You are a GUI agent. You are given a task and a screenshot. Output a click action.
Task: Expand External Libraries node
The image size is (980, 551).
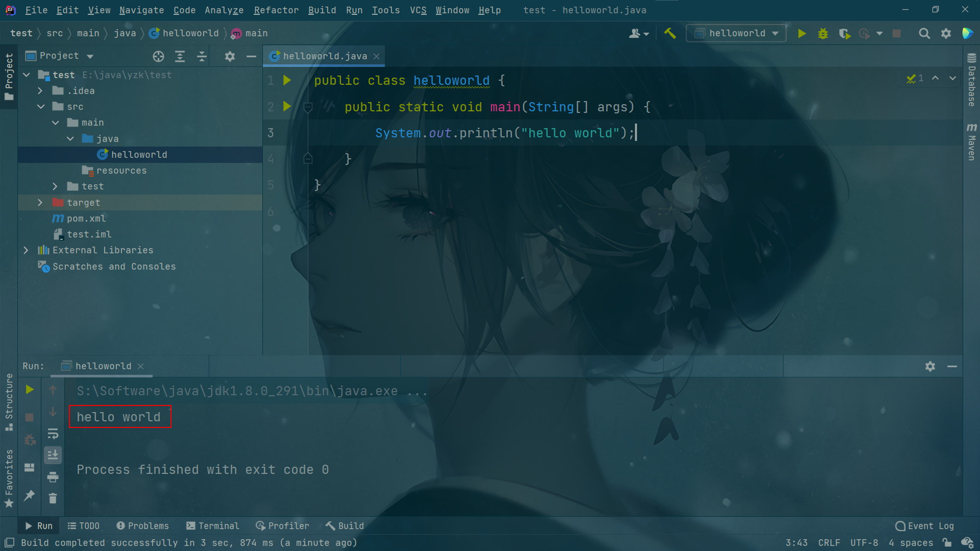(26, 250)
